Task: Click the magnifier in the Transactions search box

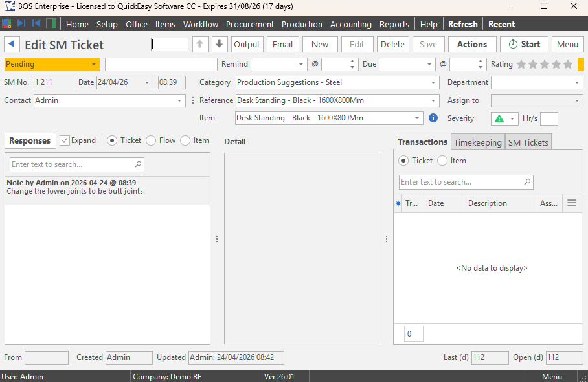Action: (527, 182)
